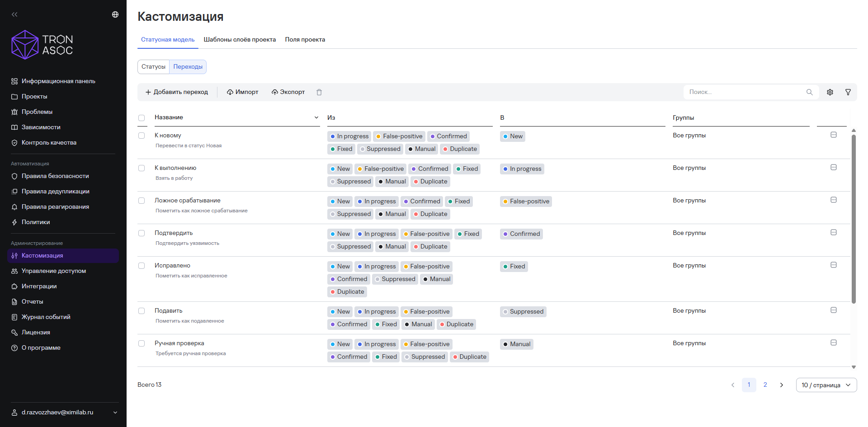Open Кастомизация in sidebar

(x=63, y=256)
